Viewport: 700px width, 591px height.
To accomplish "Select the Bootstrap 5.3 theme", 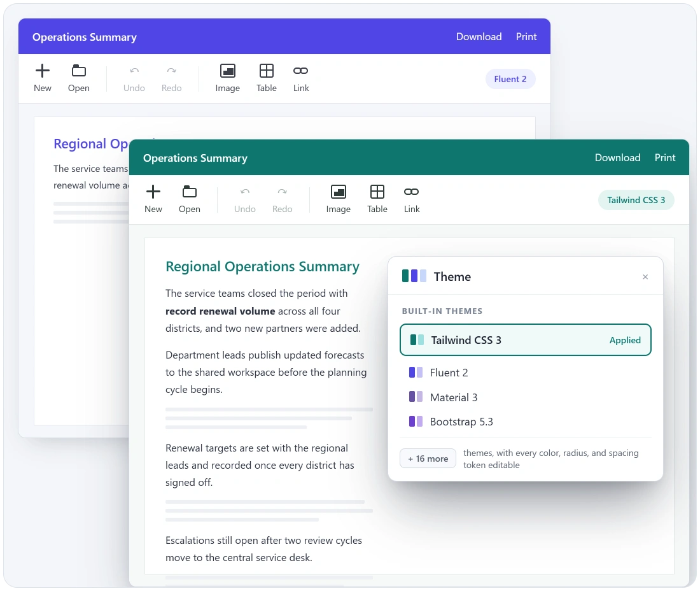I will (526, 422).
